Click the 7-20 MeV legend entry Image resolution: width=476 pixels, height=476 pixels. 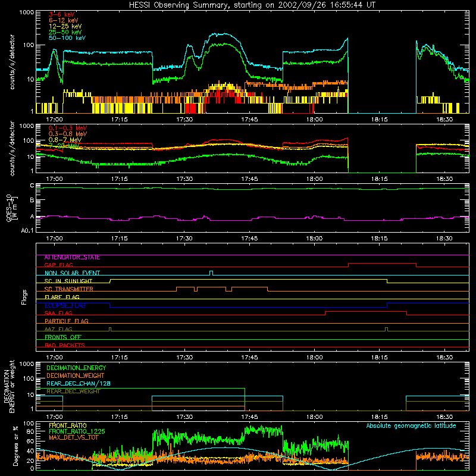(x=64, y=146)
